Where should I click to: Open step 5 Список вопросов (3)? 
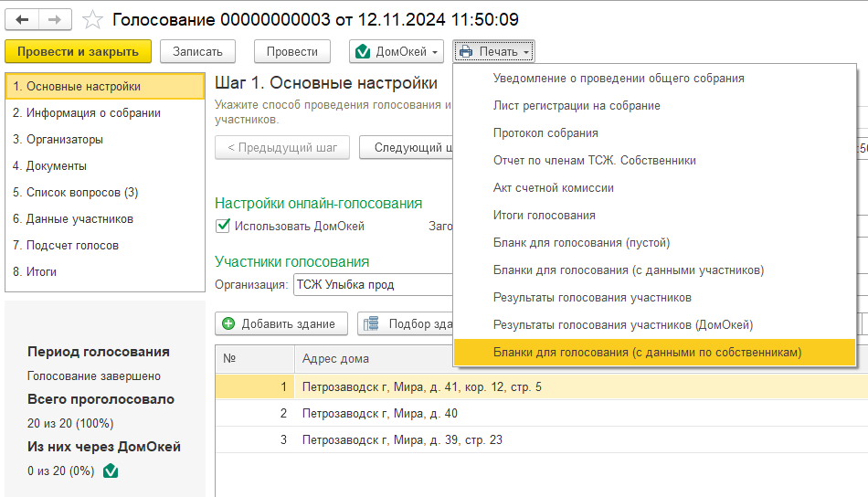click(75, 193)
